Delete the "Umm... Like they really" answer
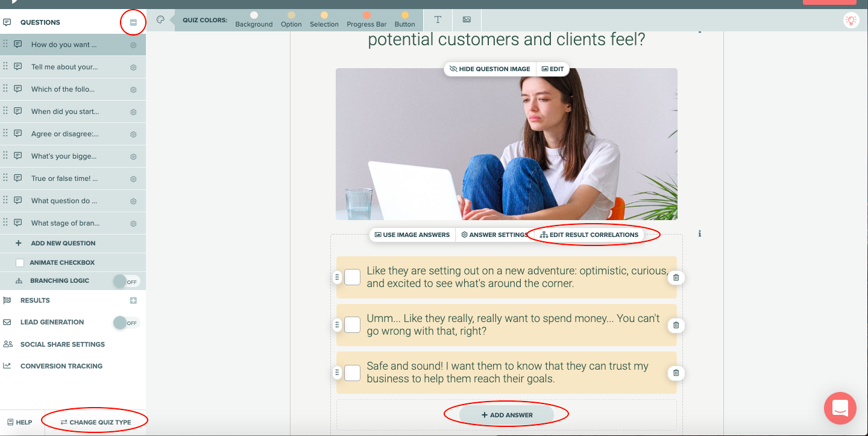This screenshot has width=868, height=436. point(676,325)
